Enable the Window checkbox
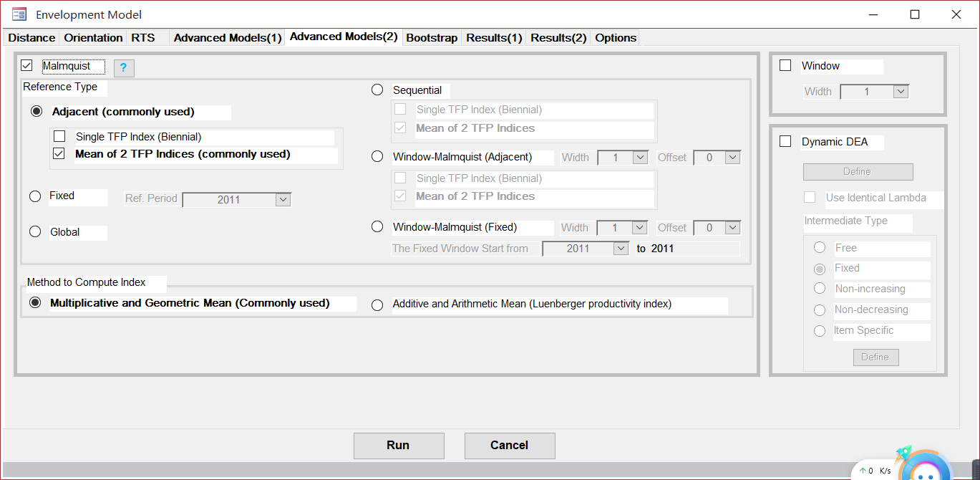The image size is (980, 480). (x=785, y=64)
